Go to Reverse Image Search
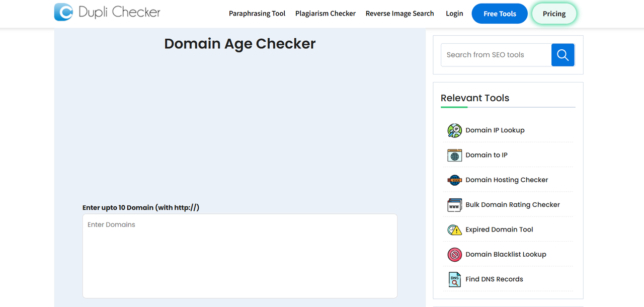This screenshot has width=644, height=307. [x=399, y=14]
